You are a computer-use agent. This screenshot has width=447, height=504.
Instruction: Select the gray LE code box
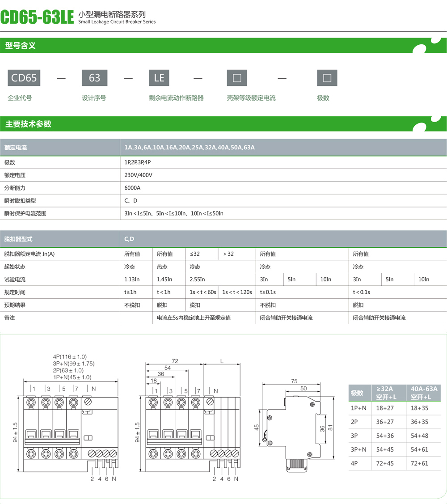tap(159, 78)
